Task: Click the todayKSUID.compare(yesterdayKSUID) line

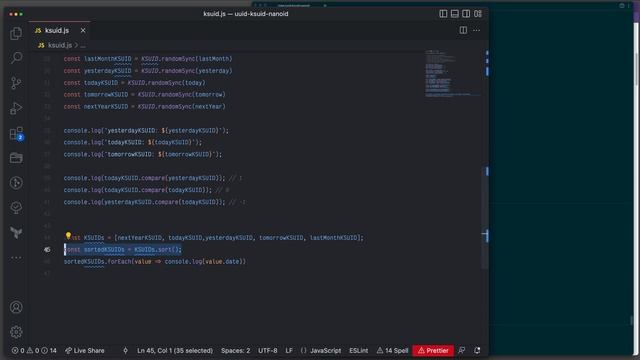Action: (x=153, y=178)
